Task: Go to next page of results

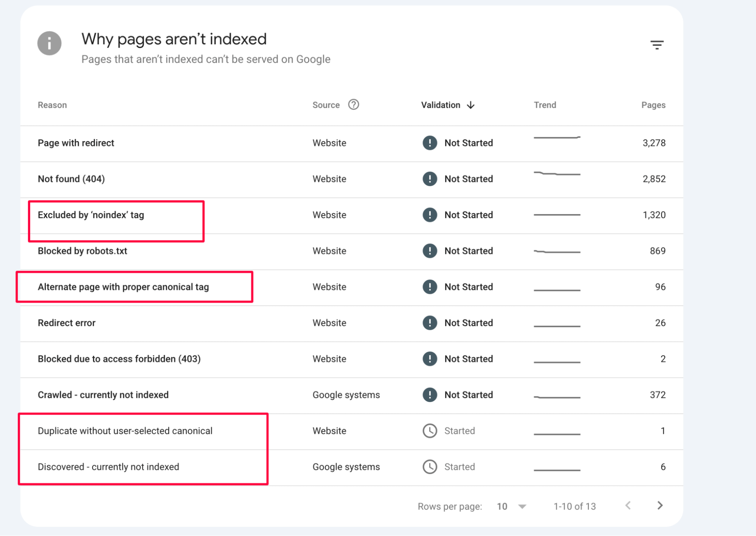Action: [660, 506]
